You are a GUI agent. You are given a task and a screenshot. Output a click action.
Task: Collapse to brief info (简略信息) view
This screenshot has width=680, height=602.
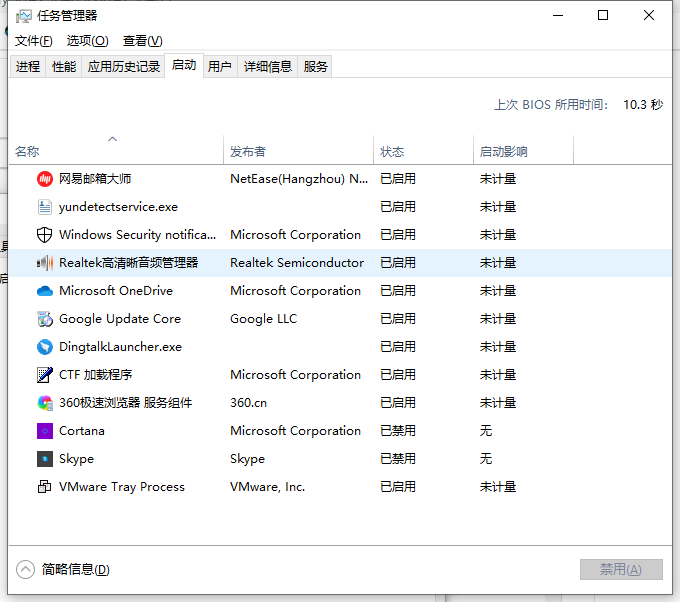(64, 569)
